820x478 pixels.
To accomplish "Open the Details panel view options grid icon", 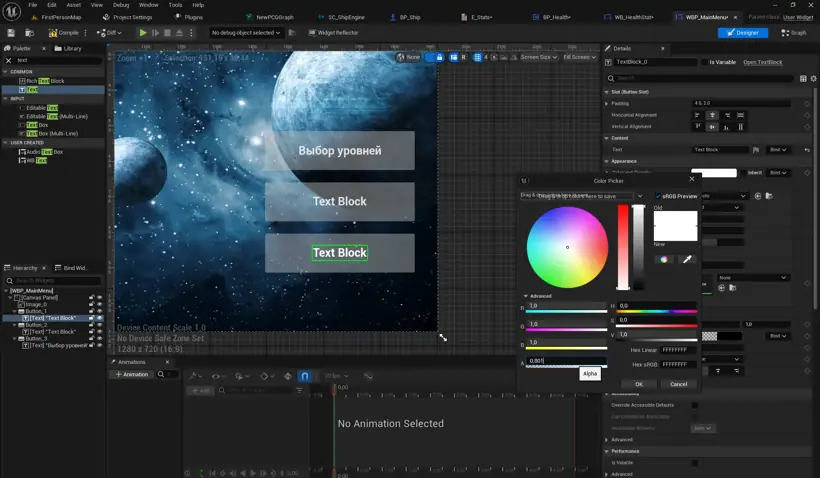I will (803, 79).
